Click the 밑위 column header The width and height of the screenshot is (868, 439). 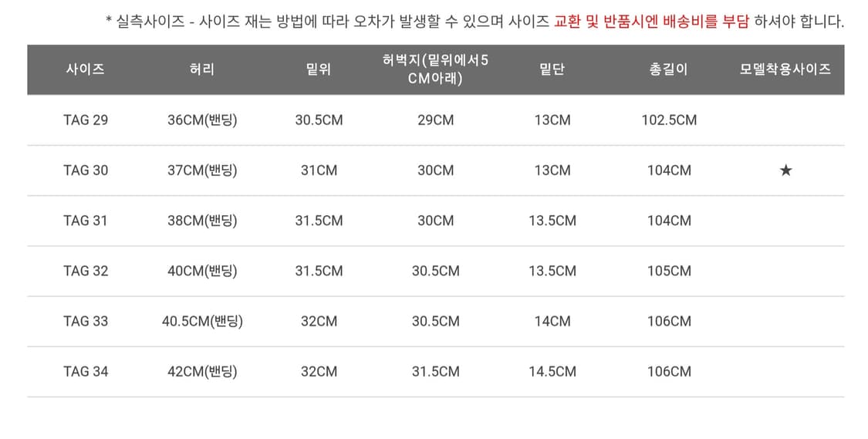pos(319,69)
